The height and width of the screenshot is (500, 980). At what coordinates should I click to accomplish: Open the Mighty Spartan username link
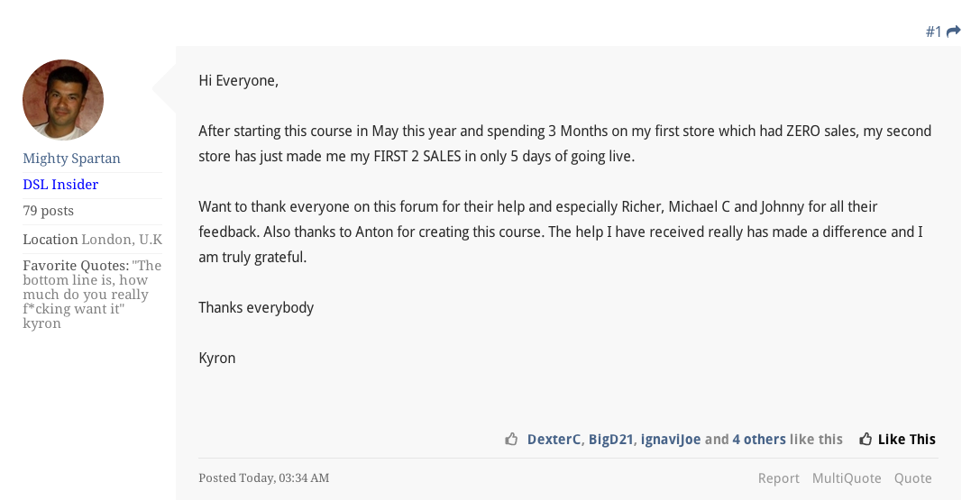tap(71, 159)
